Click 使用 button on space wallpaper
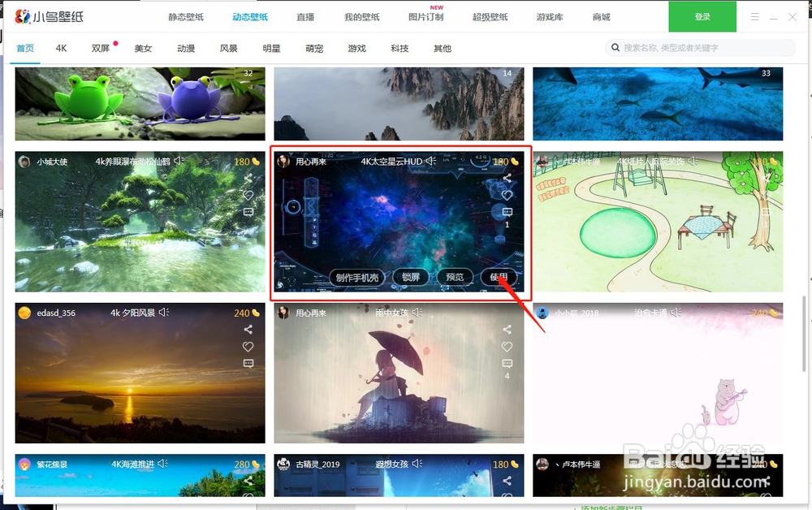The image size is (812, 510). (499, 277)
